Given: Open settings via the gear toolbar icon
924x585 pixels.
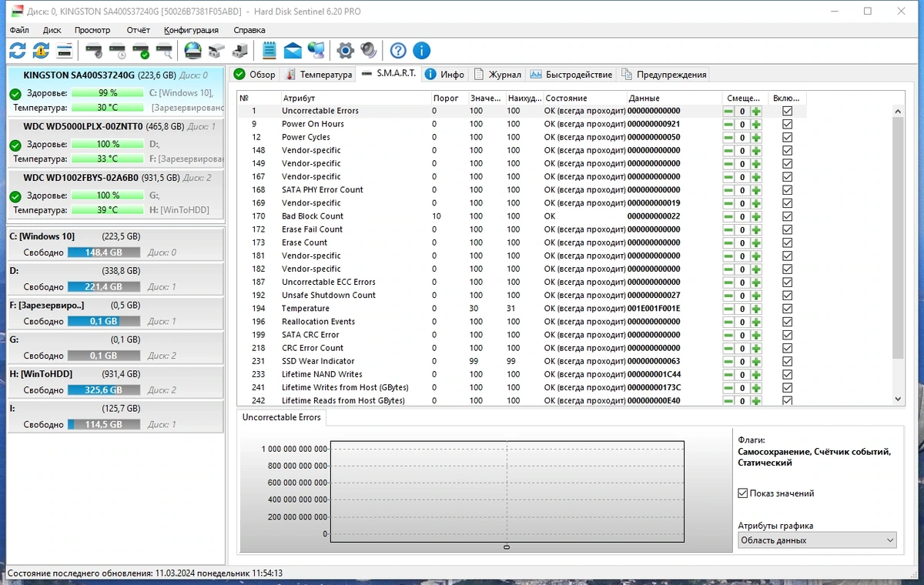Looking at the screenshot, I should pos(346,51).
